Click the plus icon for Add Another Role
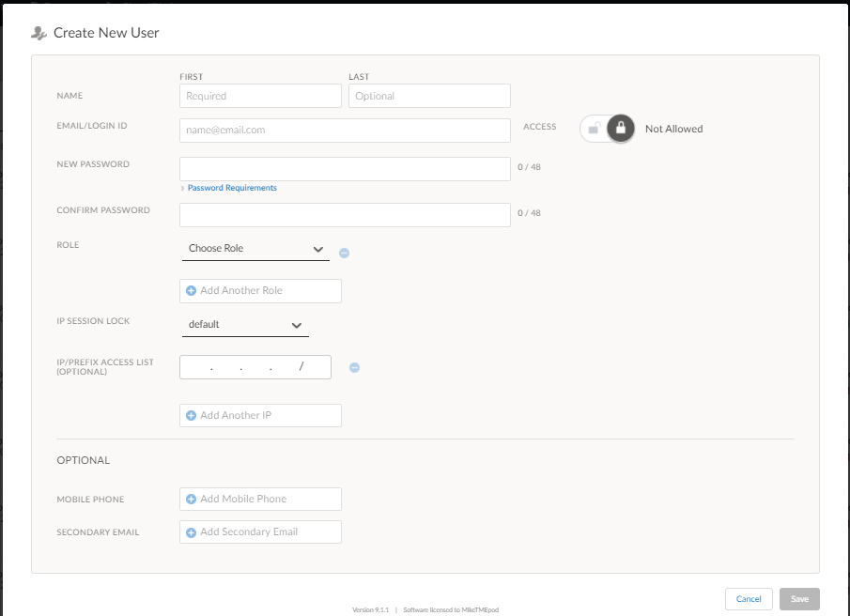Viewport: 850px width, 616px height. 191,291
